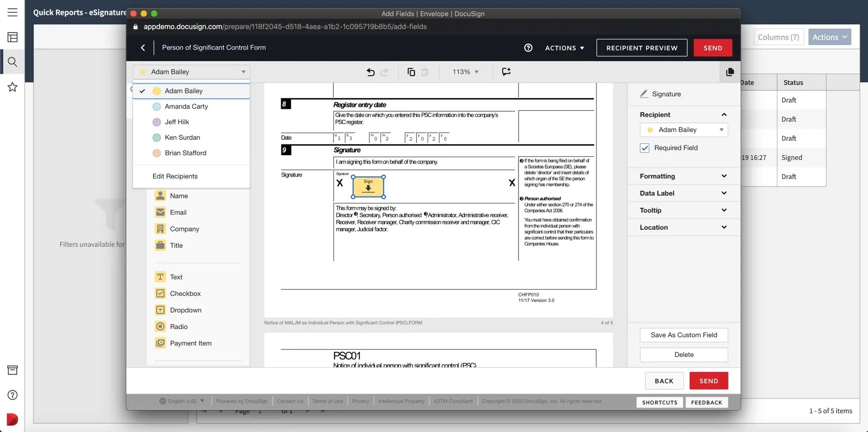868x432 pixels.
Task: Click the redo arrow in the toolbar
Action: (x=384, y=72)
